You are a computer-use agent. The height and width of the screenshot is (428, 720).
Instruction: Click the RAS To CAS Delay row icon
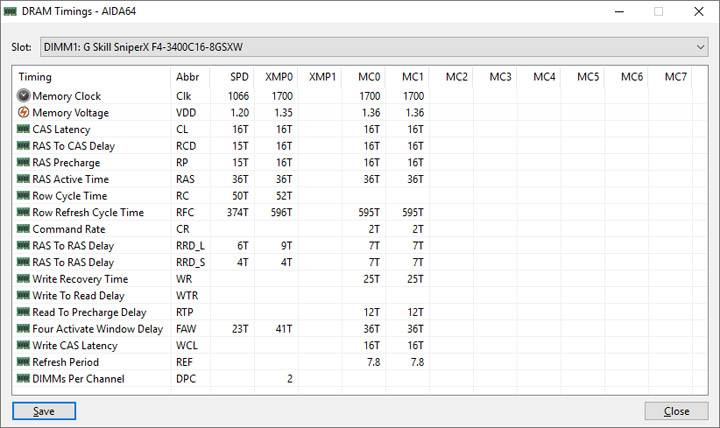(23, 146)
